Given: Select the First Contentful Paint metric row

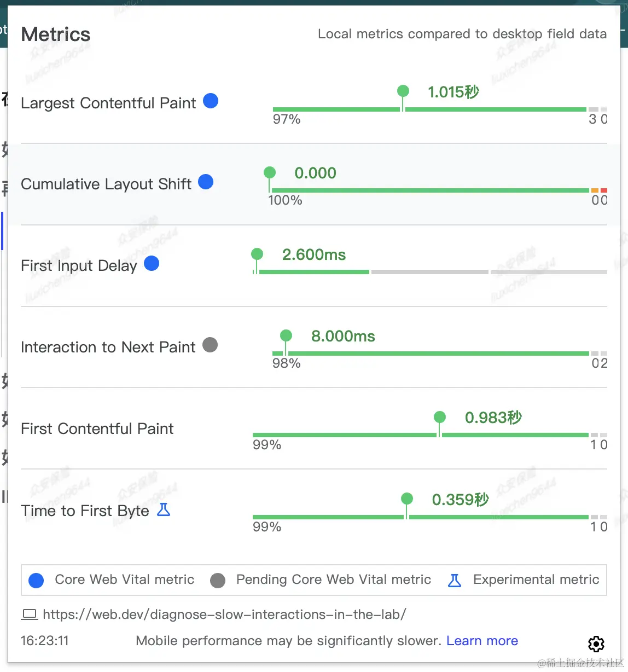Looking at the screenshot, I should pos(97,428).
